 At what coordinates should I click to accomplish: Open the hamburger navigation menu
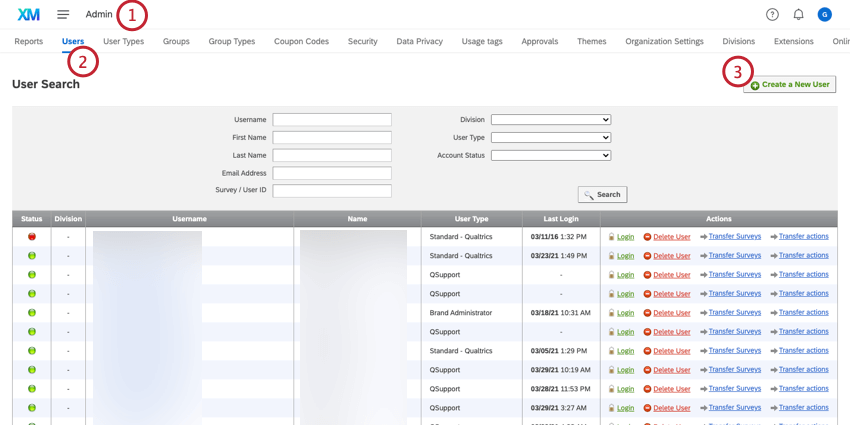point(63,14)
